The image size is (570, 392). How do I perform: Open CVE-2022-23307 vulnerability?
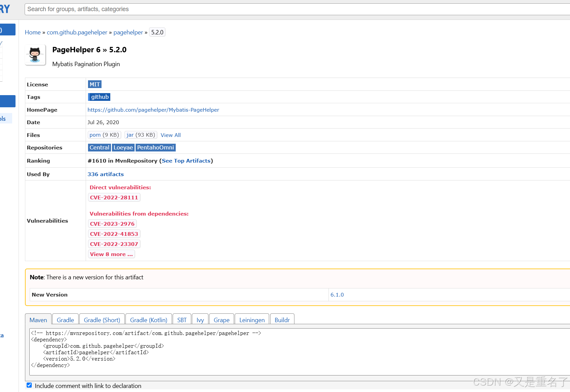click(114, 244)
